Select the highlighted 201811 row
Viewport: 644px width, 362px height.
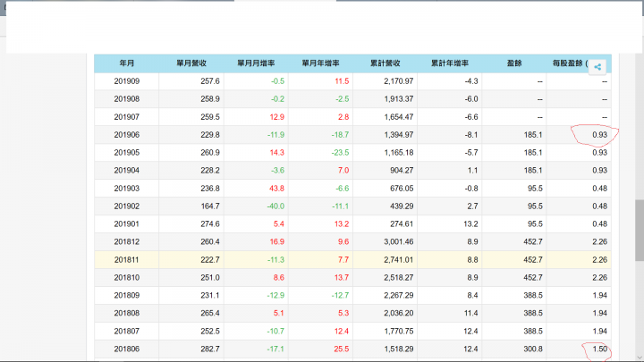[352, 260]
